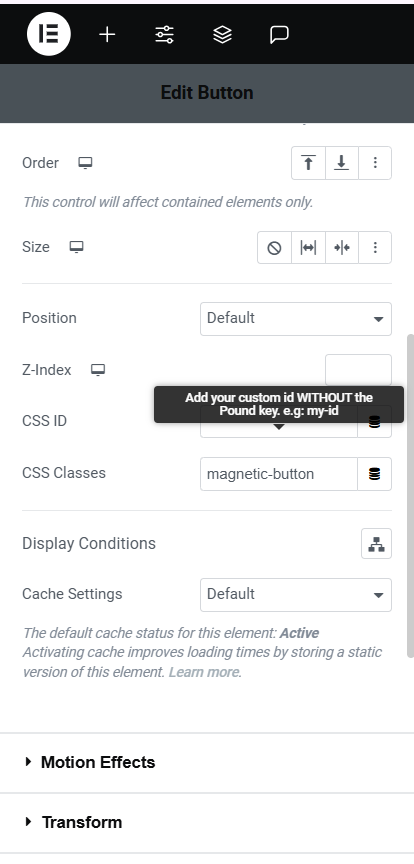Open the Cache Settings dropdown
The height and width of the screenshot is (864, 414).
[296, 595]
